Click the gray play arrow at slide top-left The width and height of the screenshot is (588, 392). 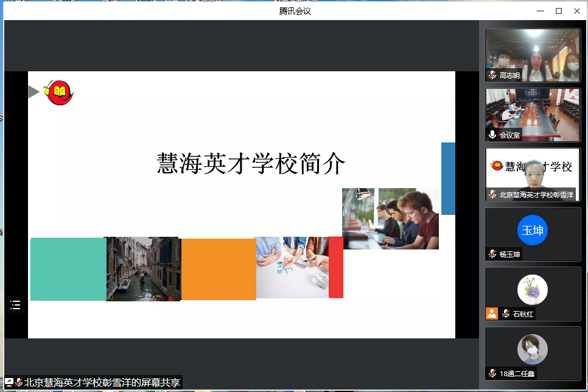[33, 92]
